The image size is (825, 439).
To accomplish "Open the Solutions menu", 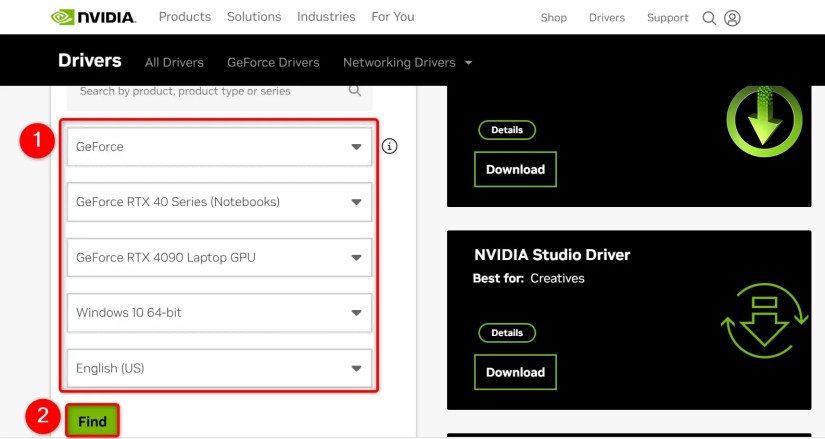I will tap(254, 17).
